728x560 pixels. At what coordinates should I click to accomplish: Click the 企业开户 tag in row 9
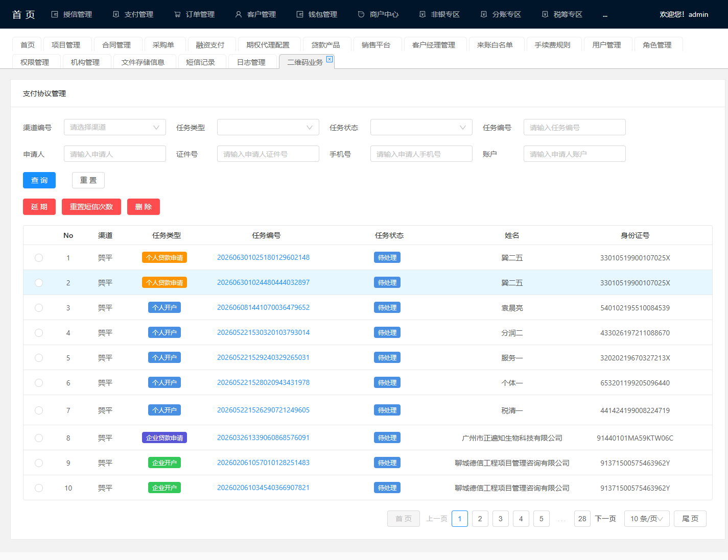coord(165,462)
